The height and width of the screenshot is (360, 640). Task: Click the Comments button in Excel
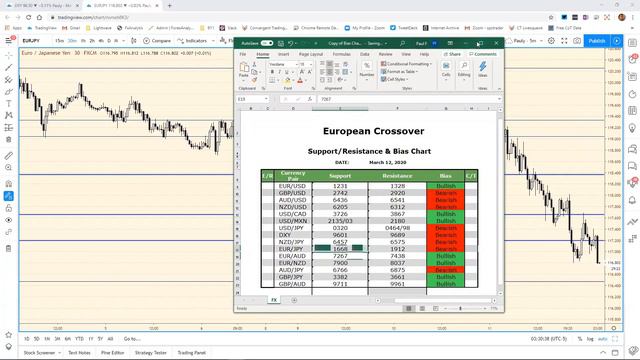pos(483,54)
